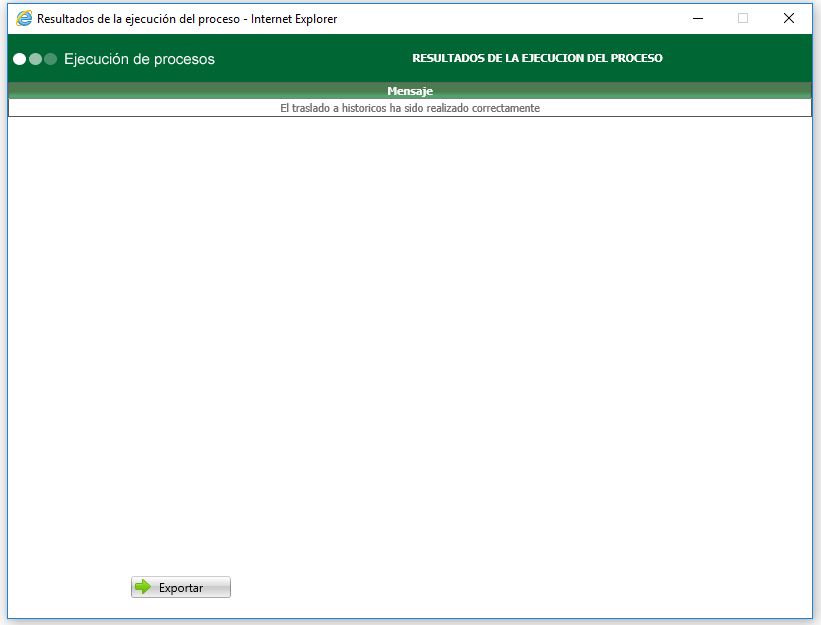Click the success message about traslado a historicos
821x625 pixels.
[410, 107]
